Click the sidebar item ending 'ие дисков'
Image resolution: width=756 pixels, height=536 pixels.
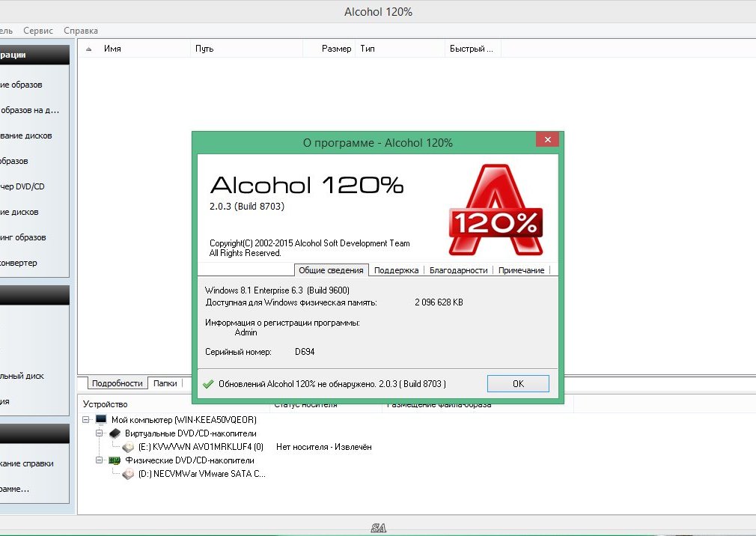pyautogui.click(x=19, y=212)
